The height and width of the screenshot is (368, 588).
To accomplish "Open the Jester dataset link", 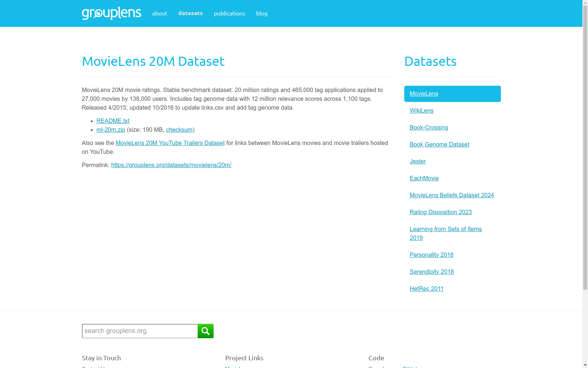I will click(417, 161).
